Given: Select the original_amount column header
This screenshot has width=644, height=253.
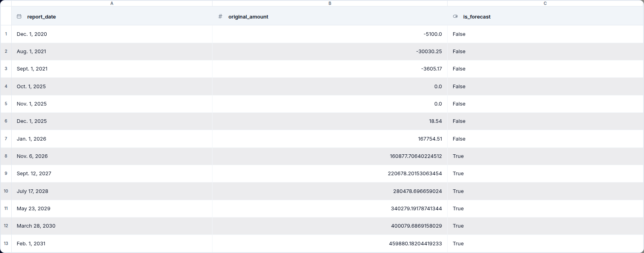Looking at the screenshot, I should tap(330, 17).
